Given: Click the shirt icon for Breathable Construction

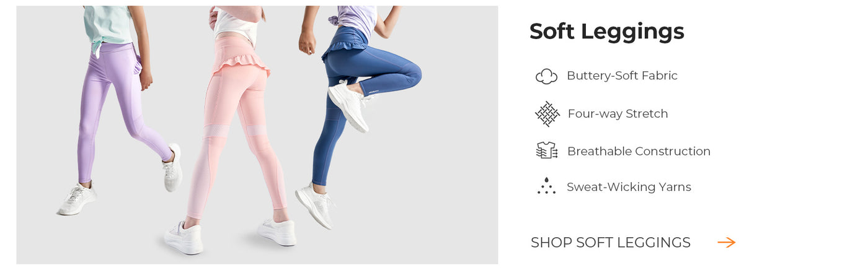Looking at the screenshot, I should (546, 150).
